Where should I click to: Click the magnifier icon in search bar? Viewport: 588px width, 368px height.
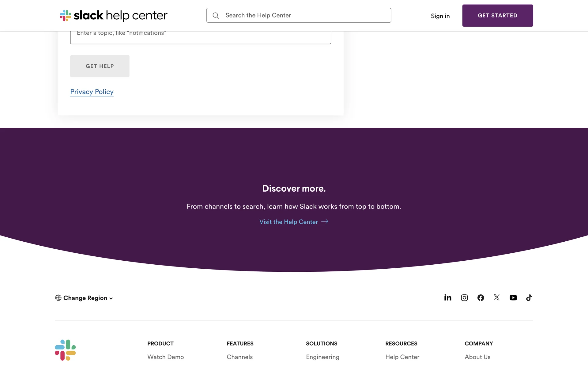216,15
